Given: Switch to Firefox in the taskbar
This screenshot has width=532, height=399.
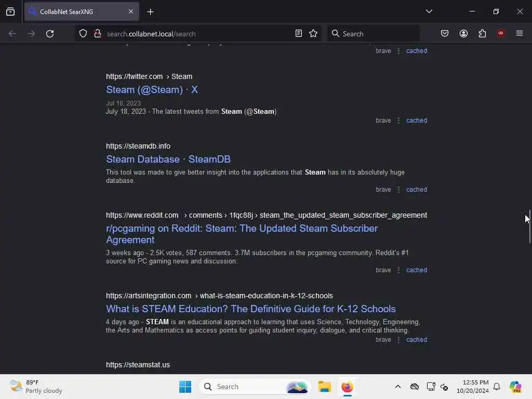Looking at the screenshot, I should click(347, 387).
